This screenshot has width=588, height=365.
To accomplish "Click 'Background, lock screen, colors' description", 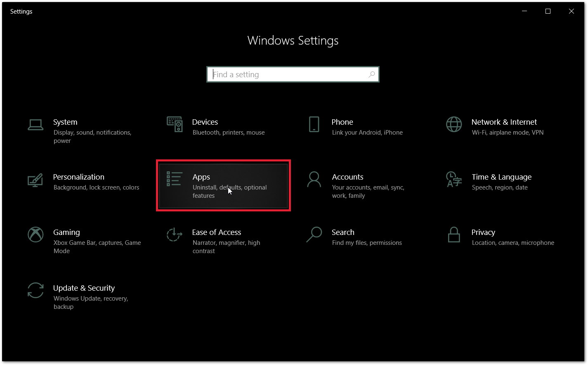I will point(97,187).
